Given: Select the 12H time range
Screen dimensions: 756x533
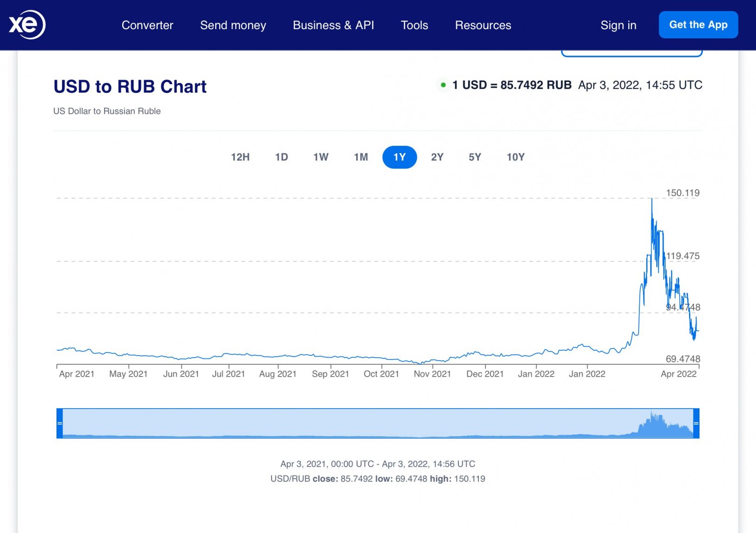Looking at the screenshot, I should (240, 157).
